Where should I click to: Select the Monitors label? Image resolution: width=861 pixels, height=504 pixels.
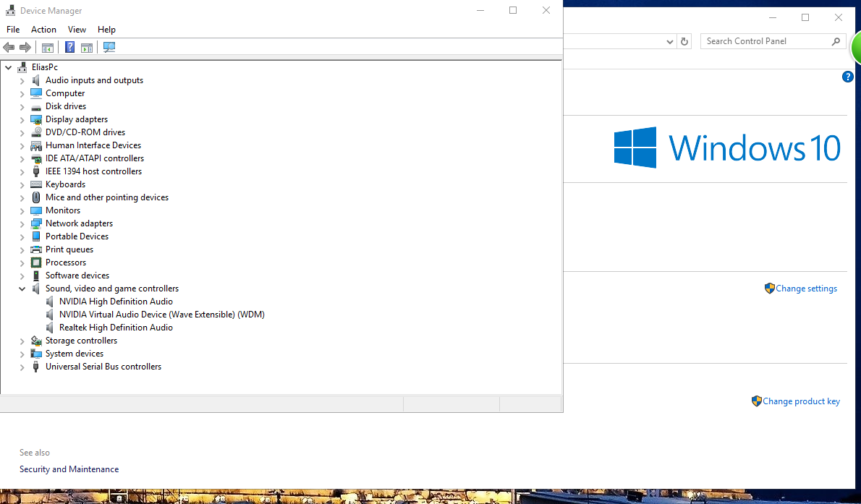click(63, 210)
